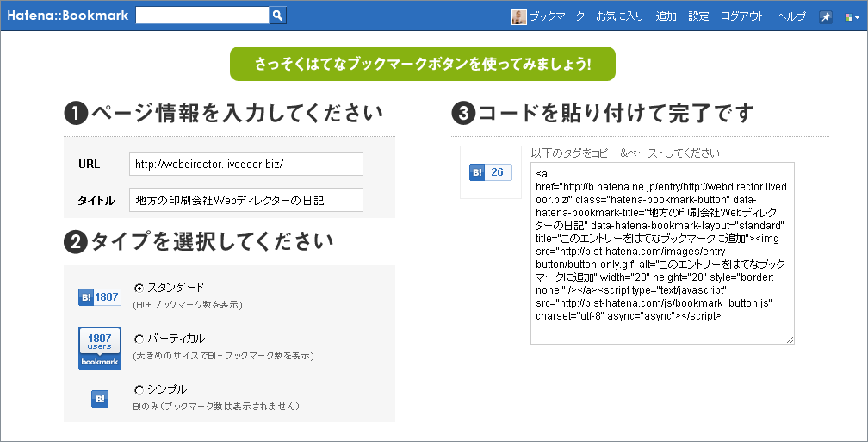Click the URL input field
Image resolution: width=868 pixels, height=442 pixels.
tap(246, 164)
